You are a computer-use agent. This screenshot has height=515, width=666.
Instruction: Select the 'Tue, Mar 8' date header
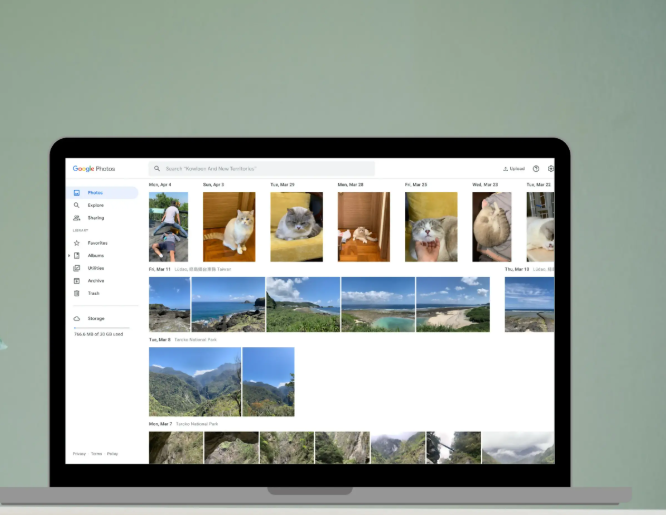[x=160, y=340]
